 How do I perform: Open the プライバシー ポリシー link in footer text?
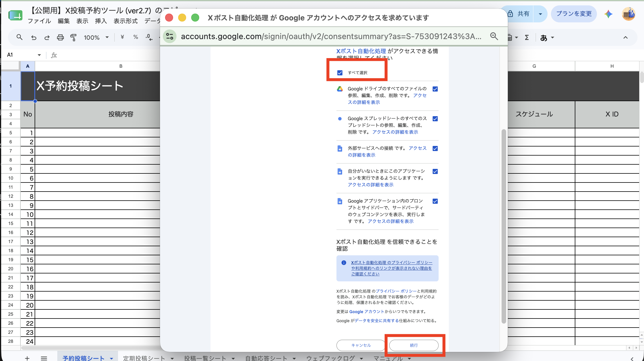396,291
